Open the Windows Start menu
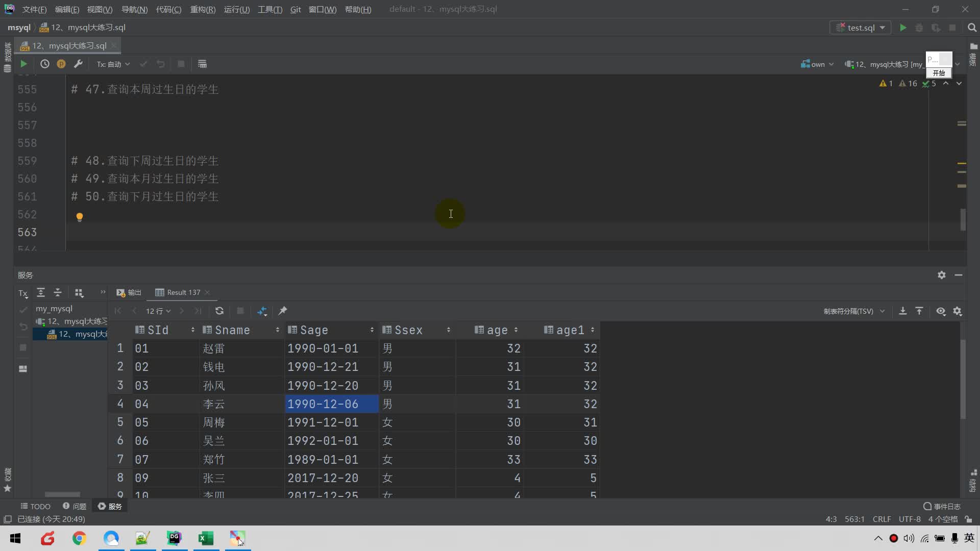The image size is (980, 551). [15, 538]
